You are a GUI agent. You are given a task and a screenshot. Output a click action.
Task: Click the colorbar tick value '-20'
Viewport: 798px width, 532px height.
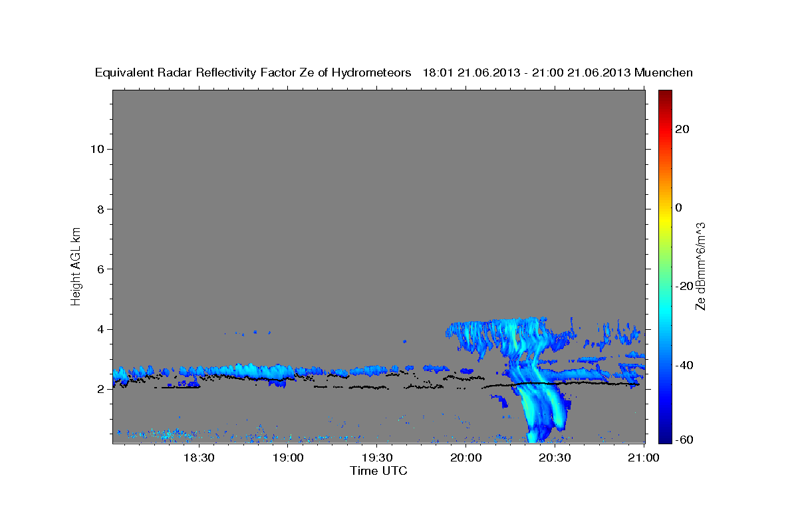point(684,286)
